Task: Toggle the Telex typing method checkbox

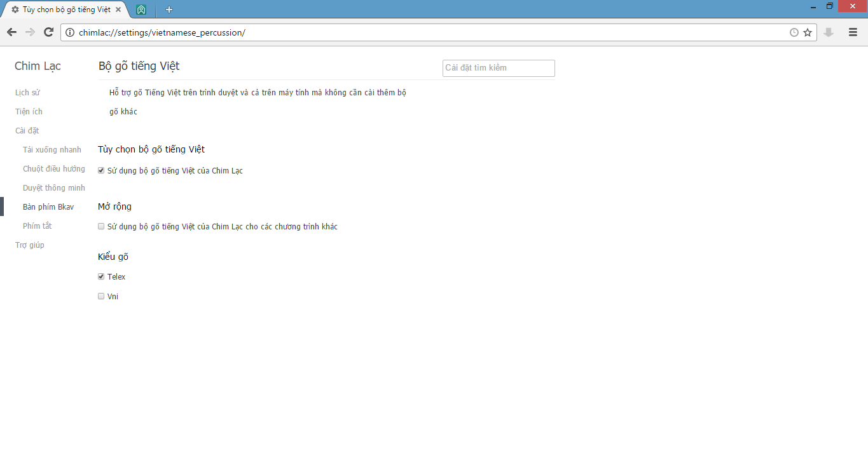Action: click(101, 276)
